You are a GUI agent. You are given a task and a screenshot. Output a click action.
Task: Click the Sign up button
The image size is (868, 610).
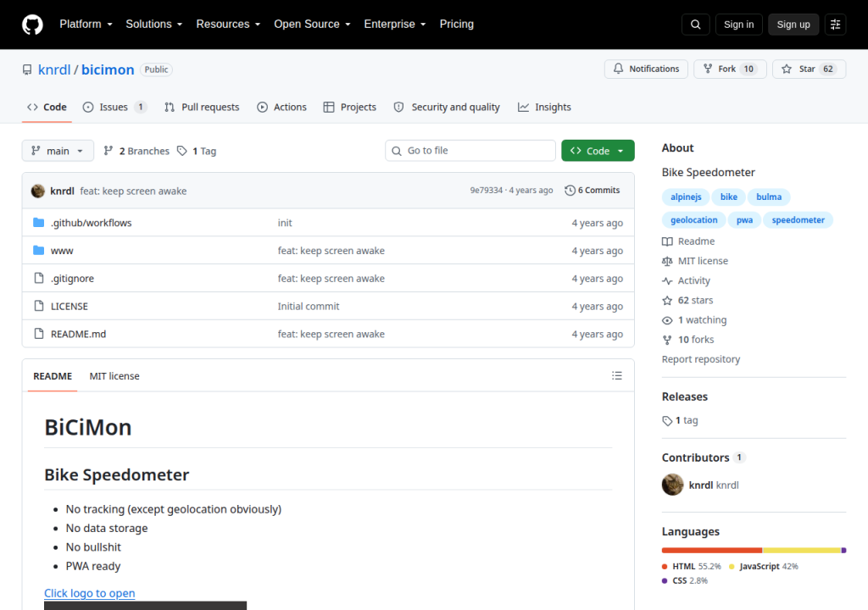[x=793, y=25]
